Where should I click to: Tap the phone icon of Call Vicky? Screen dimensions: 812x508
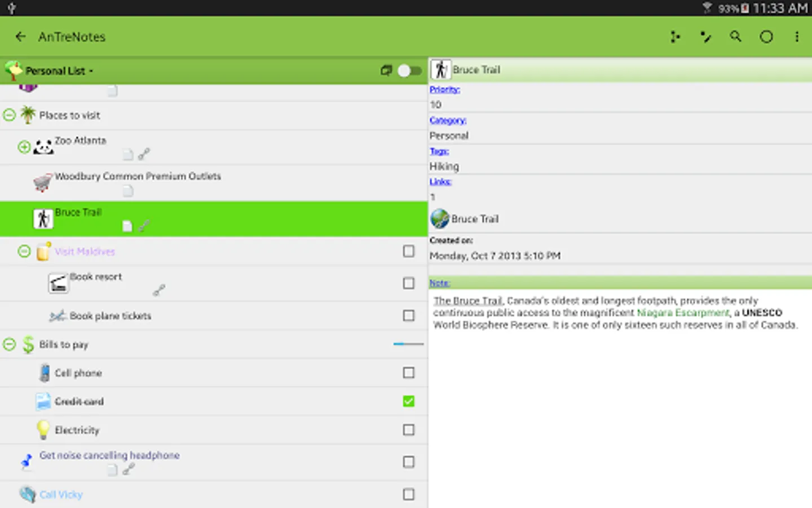click(x=28, y=494)
